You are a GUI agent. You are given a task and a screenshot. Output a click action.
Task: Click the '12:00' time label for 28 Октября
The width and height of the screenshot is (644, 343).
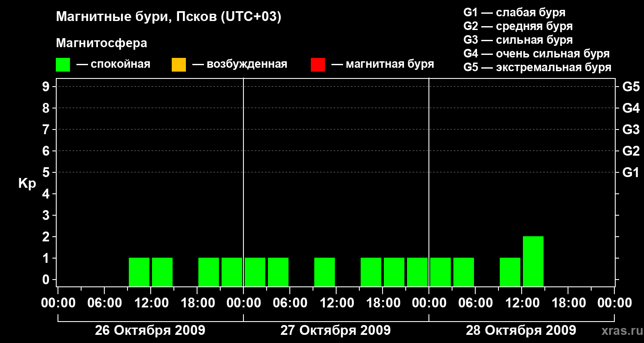click(x=522, y=303)
